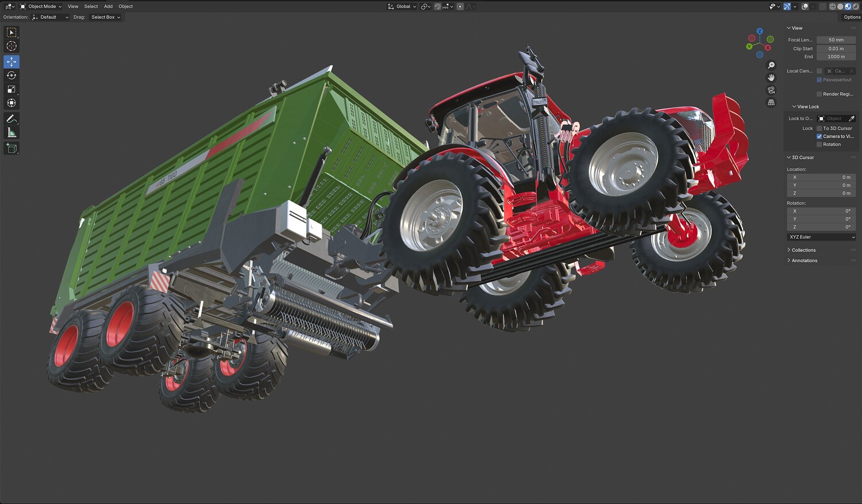
Task: Switch to wireframe viewport shading
Action: tap(832, 6)
